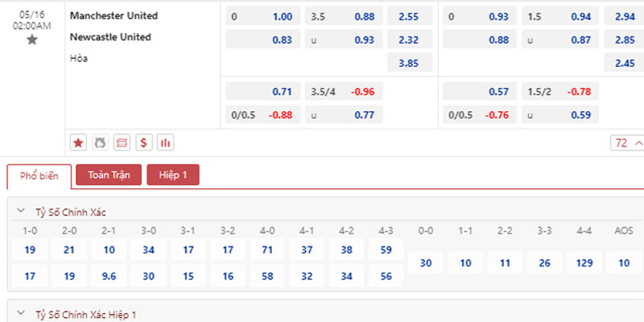Pick full-match 1X2 odds 2.55
Viewport: 644px width, 322px height.
click(410, 16)
